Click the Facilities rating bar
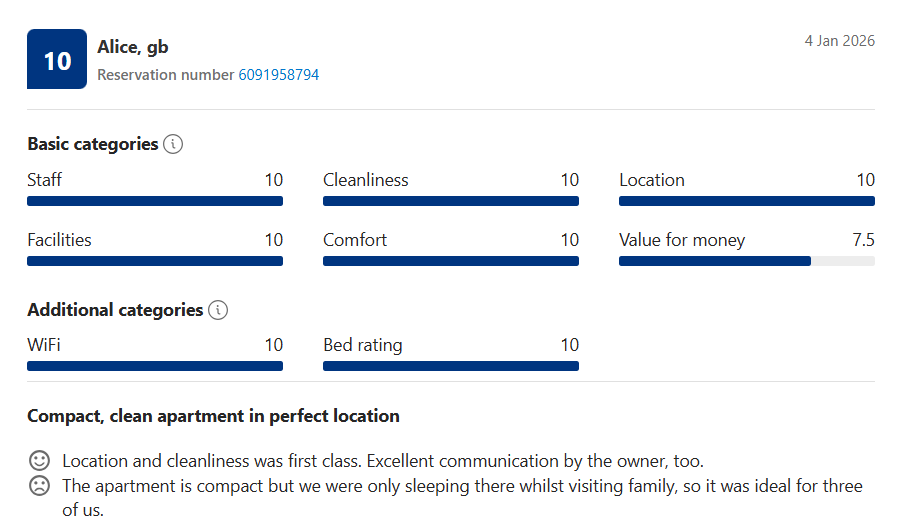Viewport: 903px width, 532px height. click(155, 261)
